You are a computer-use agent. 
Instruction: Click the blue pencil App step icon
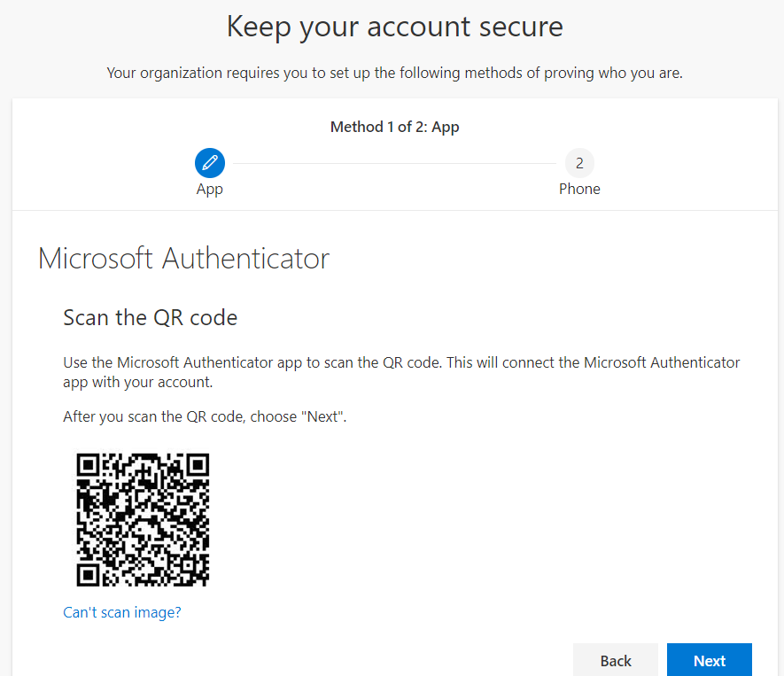point(209,163)
